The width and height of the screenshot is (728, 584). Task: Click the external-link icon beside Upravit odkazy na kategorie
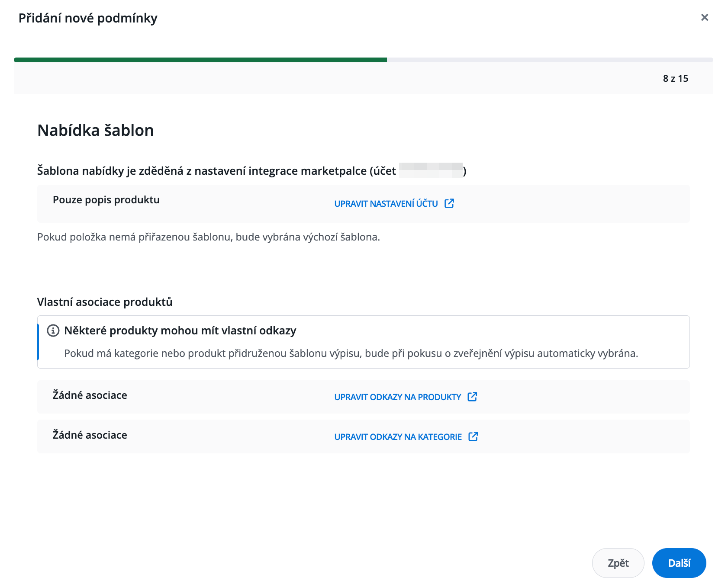click(473, 436)
